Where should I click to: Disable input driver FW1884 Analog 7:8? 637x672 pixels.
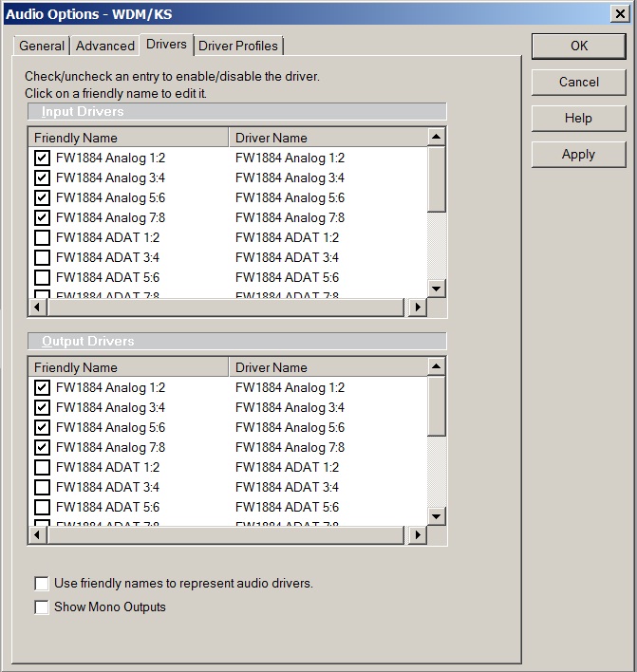[42, 217]
